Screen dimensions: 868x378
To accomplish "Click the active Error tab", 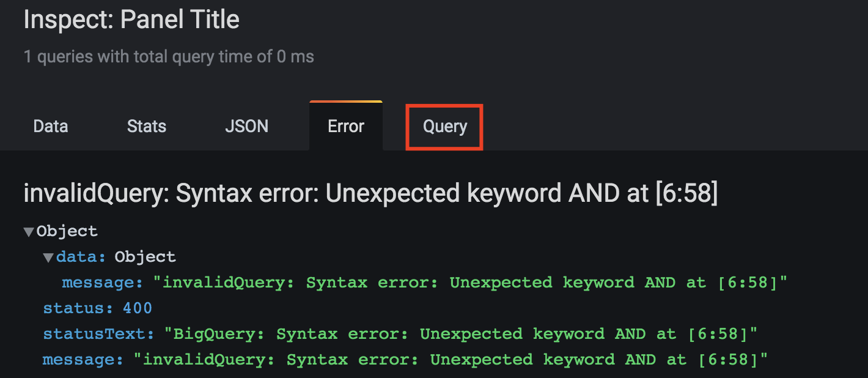I will [x=346, y=127].
